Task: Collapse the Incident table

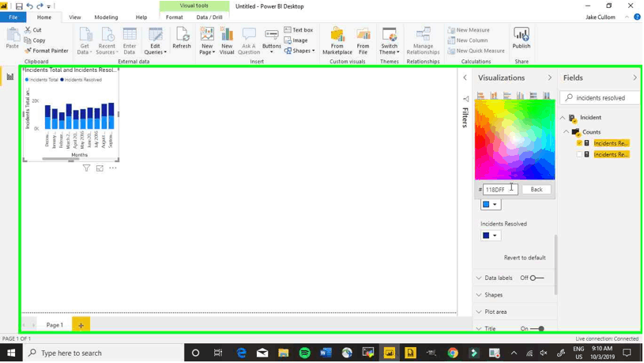Action: [x=563, y=118]
